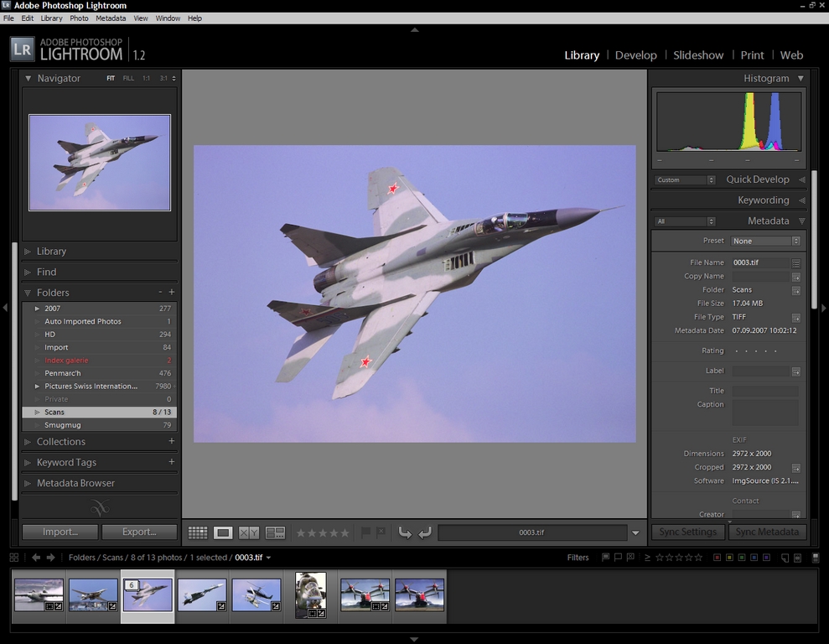Filter by unflagged photos in the filmstrip
The height and width of the screenshot is (644, 829).
pos(618,558)
